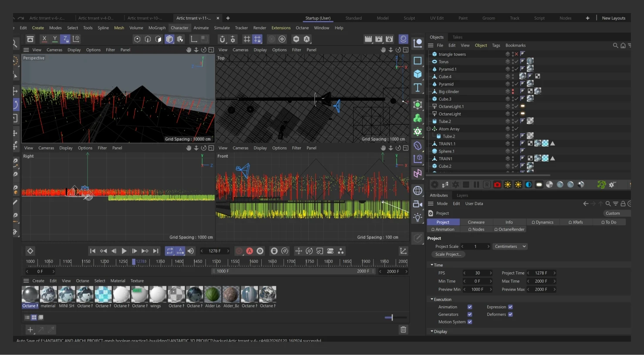
Task: Click the search icon in Objects panel
Action: [615, 45]
